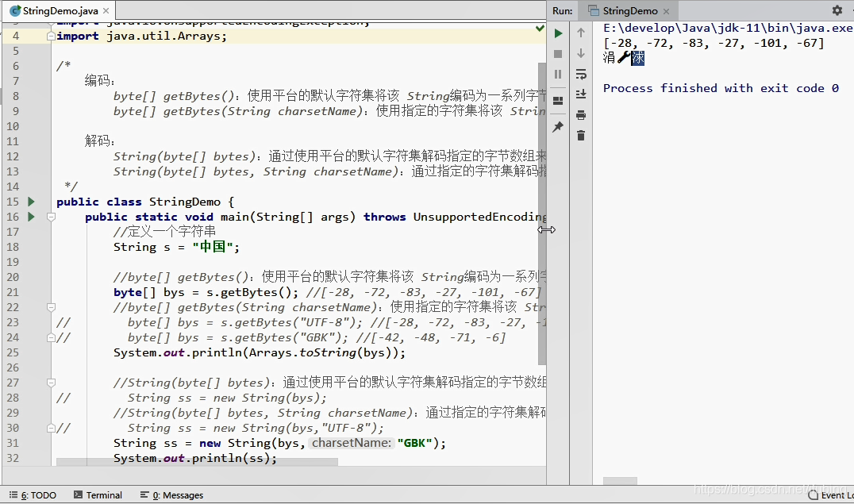Click the class name StringDemo on line 15

(185, 202)
